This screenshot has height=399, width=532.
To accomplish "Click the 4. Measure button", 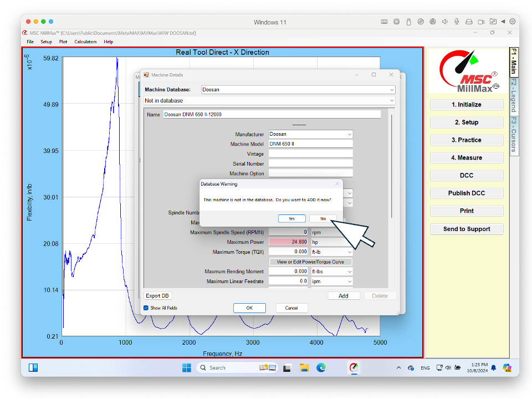I will tap(467, 158).
